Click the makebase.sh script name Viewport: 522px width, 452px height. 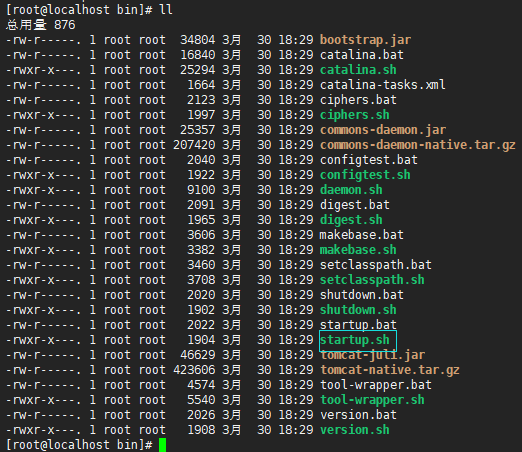(358, 250)
